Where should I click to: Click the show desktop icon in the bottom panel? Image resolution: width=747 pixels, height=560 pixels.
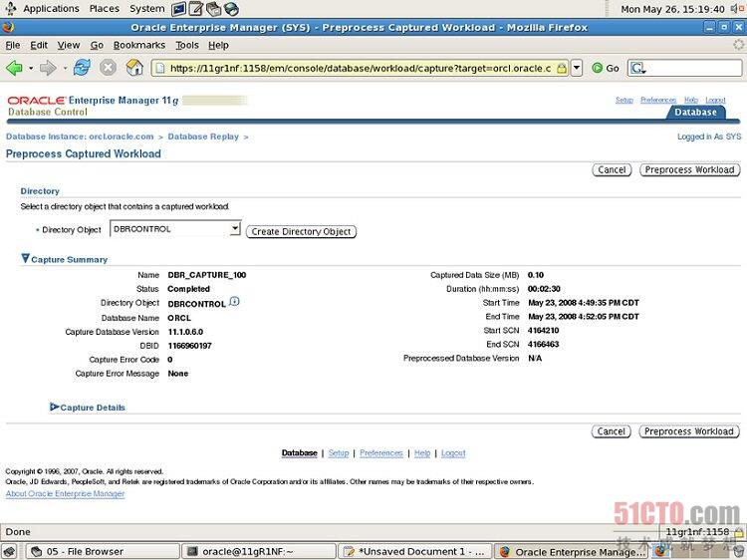tap(9, 551)
